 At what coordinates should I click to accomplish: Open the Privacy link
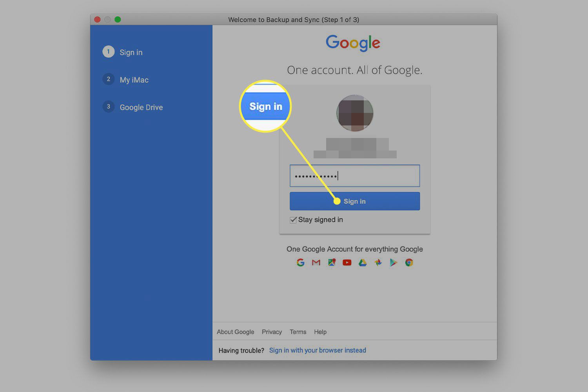point(272,332)
